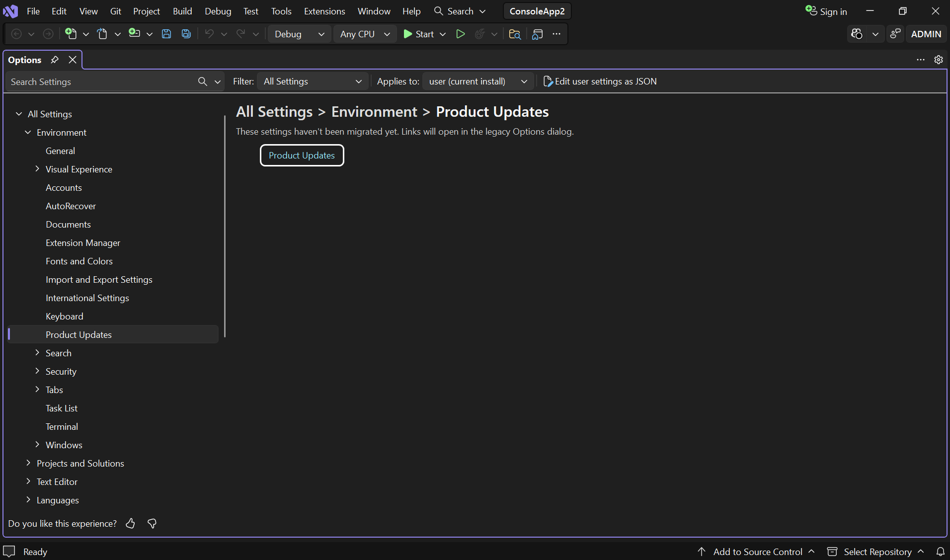The width and height of the screenshot is (950, 560).
Task: Expand the Security settings node
Action: point(37,371)
